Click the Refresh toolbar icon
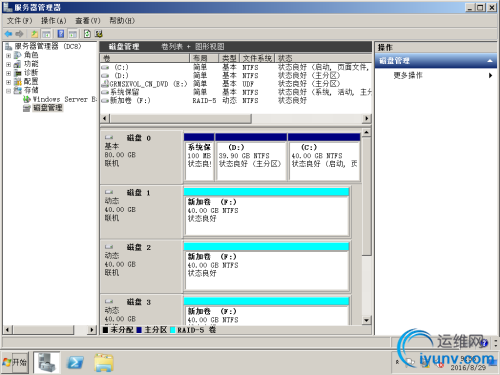 click(87, 34)
